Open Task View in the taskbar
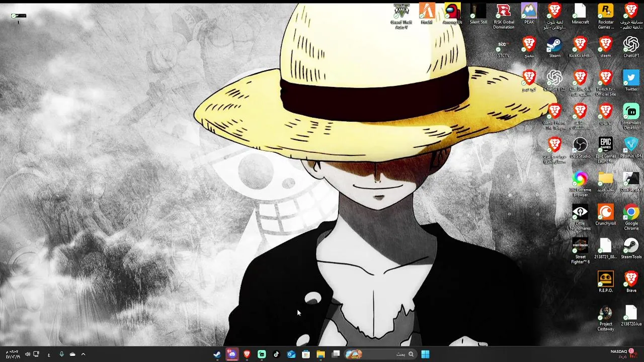 click(x=336, y=354)
